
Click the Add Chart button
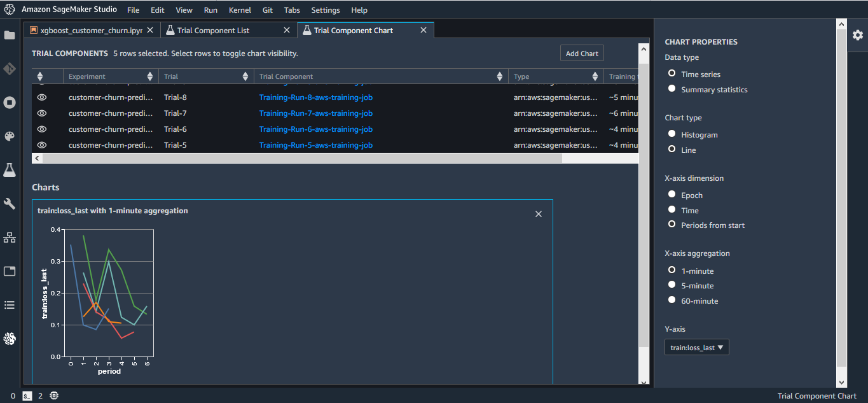[x=582, y=53]
